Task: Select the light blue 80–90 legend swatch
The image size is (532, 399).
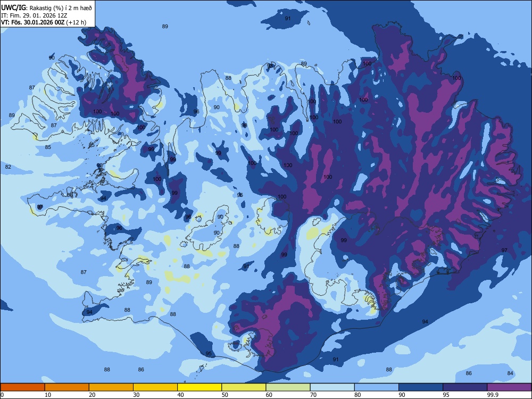Action: (377, 387)
